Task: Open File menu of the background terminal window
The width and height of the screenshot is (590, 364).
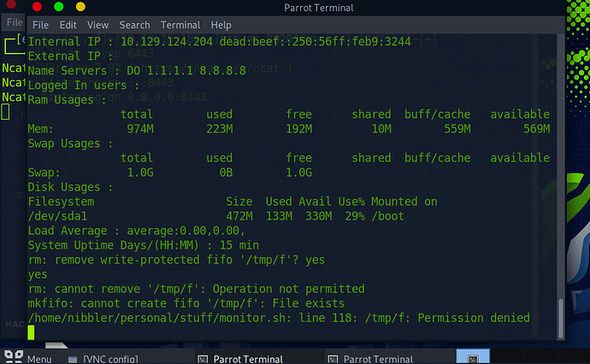Action: (x=14, y=22)
